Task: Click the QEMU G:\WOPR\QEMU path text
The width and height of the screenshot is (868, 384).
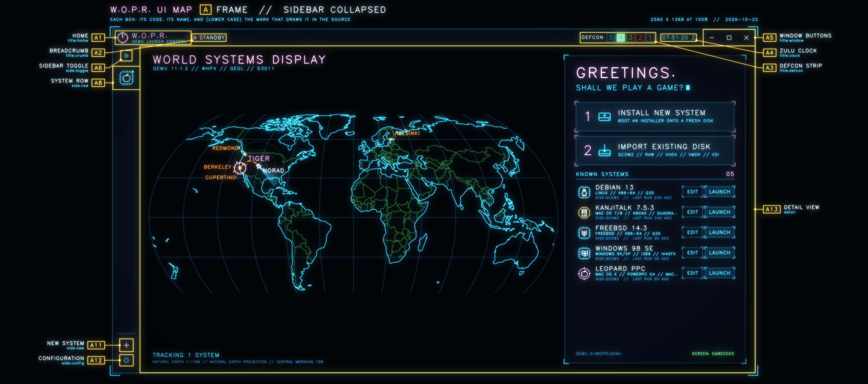Action: pos(598,354)
